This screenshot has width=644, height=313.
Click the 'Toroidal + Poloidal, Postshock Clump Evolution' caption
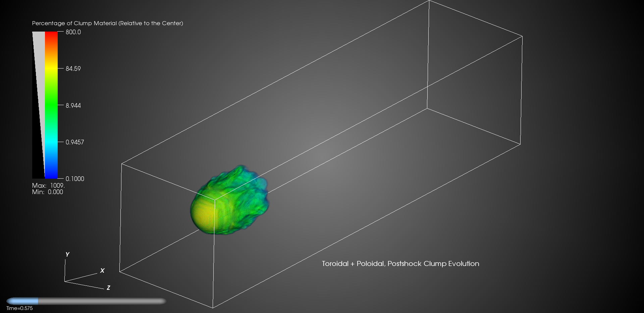pos(400,264)
